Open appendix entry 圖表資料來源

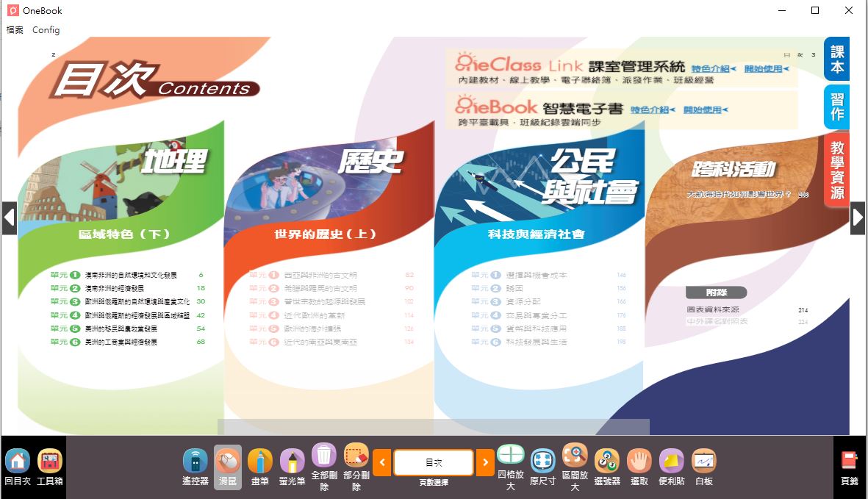747,310
